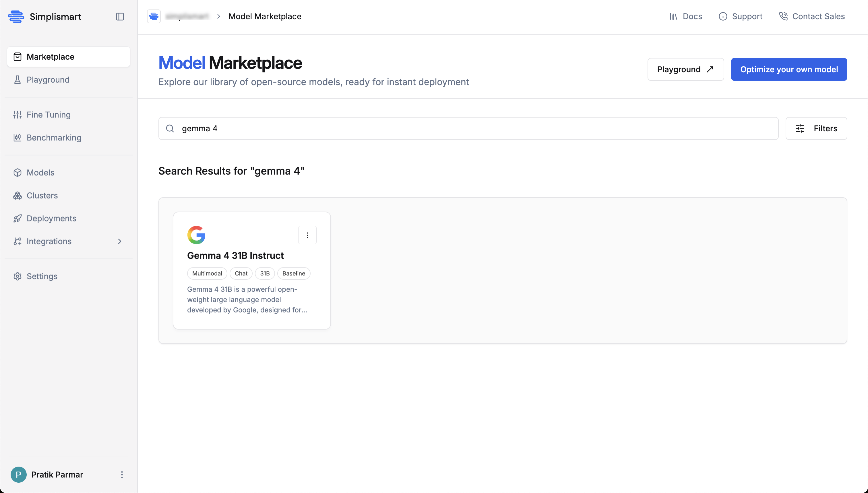Click the Contact Sales phone icon
The image size is (868, 493).
tap(783, 16)
